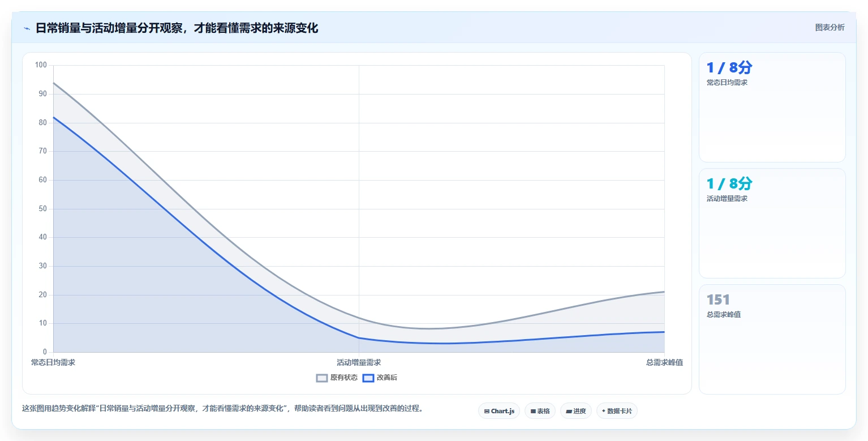Click the 活动增量需求 x-axis label

[x=359, y=362]
